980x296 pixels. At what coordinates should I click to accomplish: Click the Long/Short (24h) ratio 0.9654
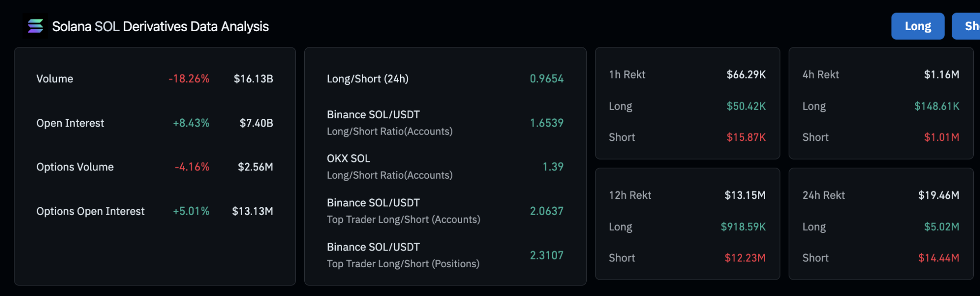point(546,79)
